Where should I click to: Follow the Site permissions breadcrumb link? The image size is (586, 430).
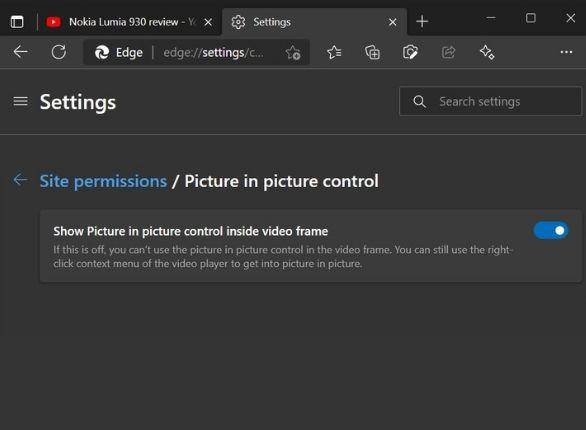[x=103, y=181]
